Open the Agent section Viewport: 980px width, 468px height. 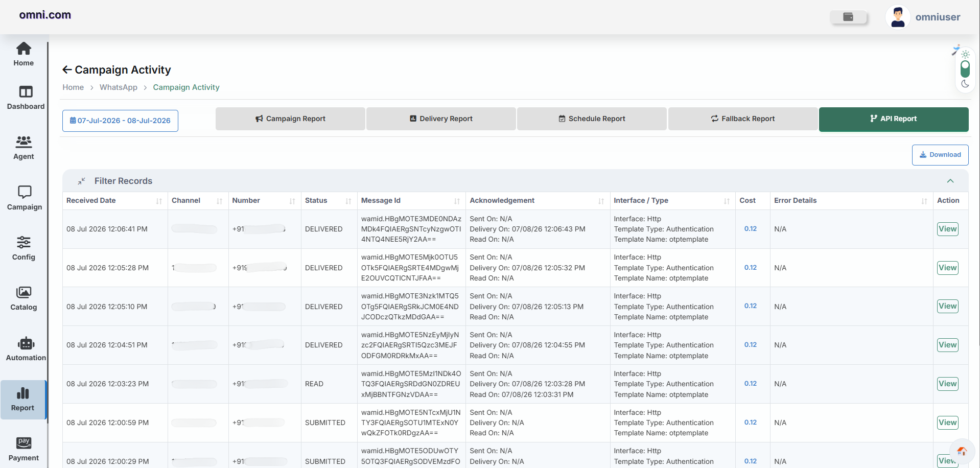[24, 148]
